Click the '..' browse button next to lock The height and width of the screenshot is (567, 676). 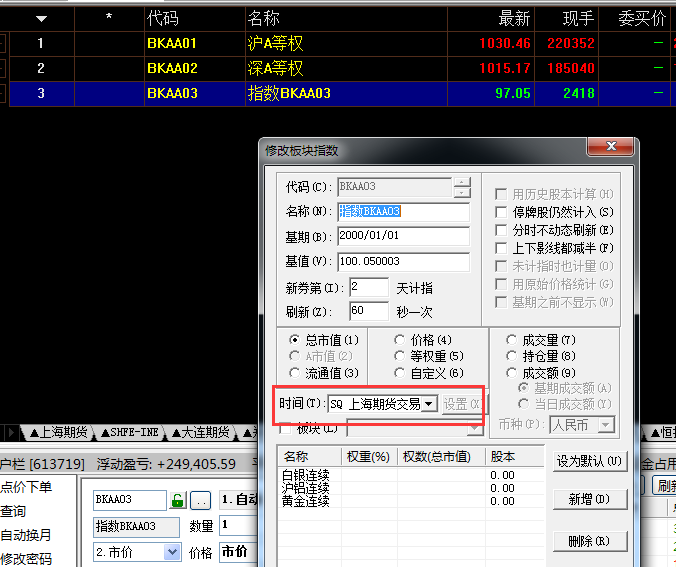pos(201,500)
